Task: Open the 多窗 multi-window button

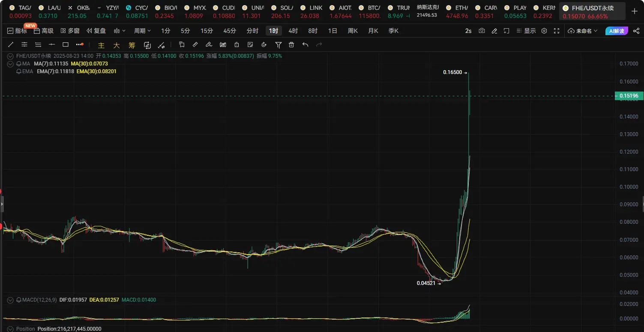Action: click(x=70, y=31)
